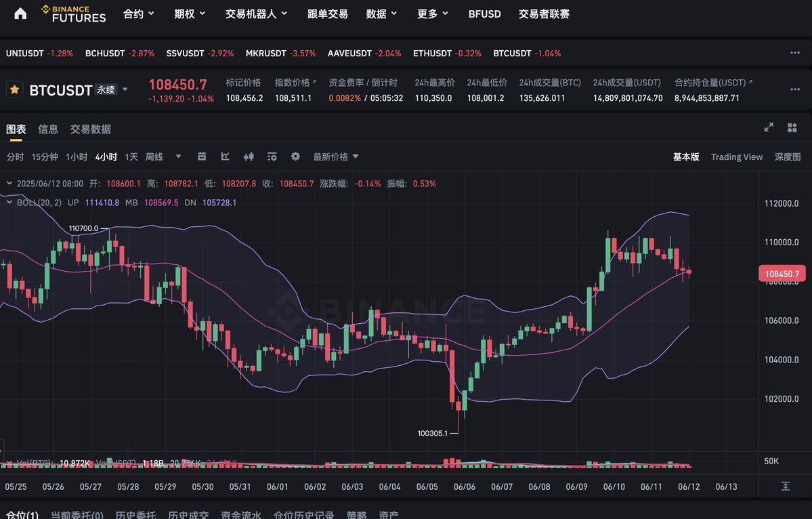
Task: Select the 4小时 interval
Action: [x=106, y=157]
